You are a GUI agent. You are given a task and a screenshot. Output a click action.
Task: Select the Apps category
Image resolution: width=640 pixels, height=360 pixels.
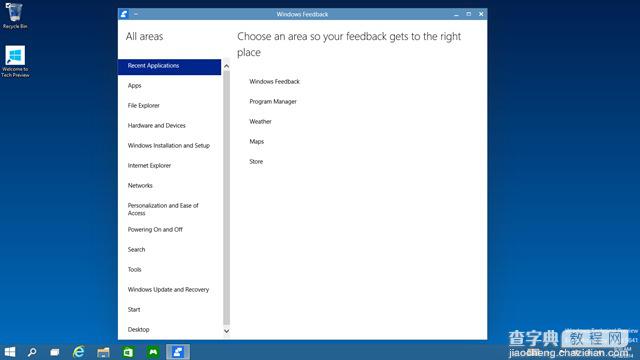point(134,86)
